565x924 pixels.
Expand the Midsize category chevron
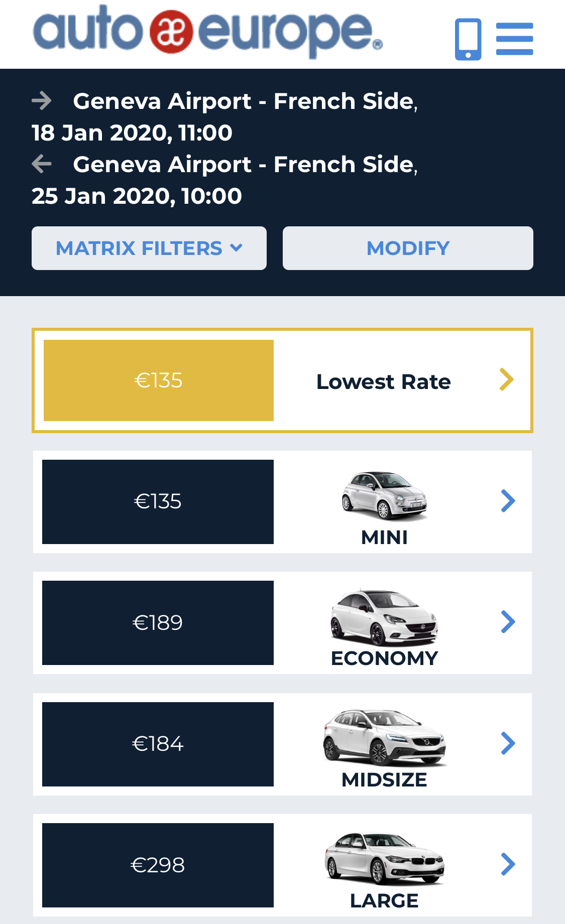pyautogui.click(x=508, y=743)
